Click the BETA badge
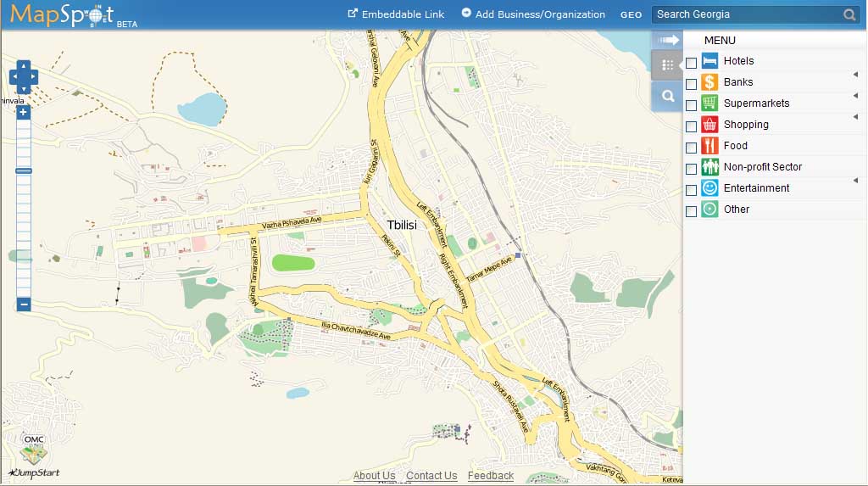This screenshot has width=868, height=486. [127, 25]
